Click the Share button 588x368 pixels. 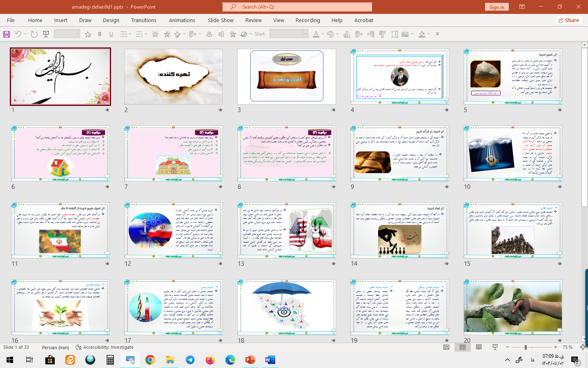click(568, 20)
